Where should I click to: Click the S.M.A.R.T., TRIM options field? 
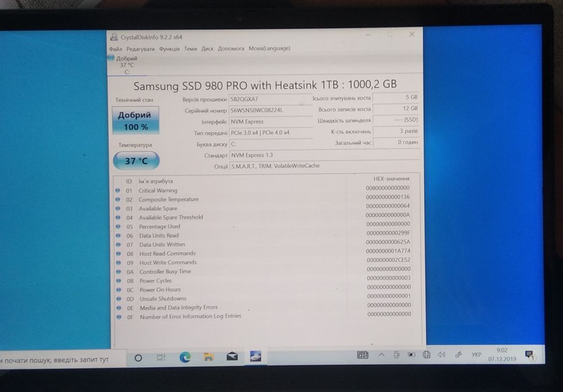324,166
